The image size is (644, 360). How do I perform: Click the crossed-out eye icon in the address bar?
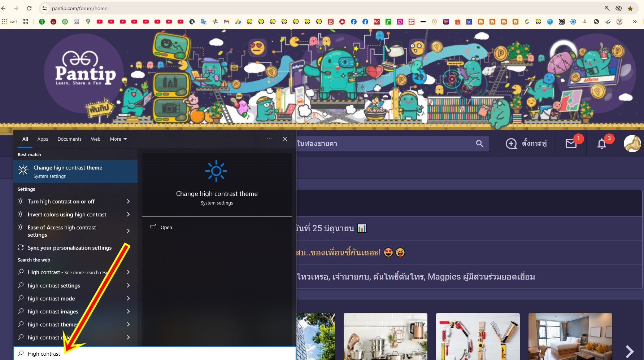[x=619, y=8]
